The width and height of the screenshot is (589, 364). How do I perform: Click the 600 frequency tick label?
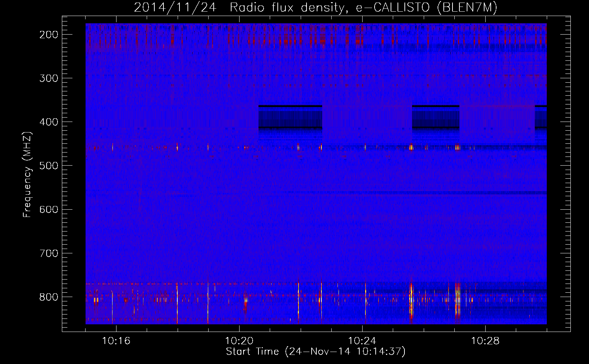[49, 209]
